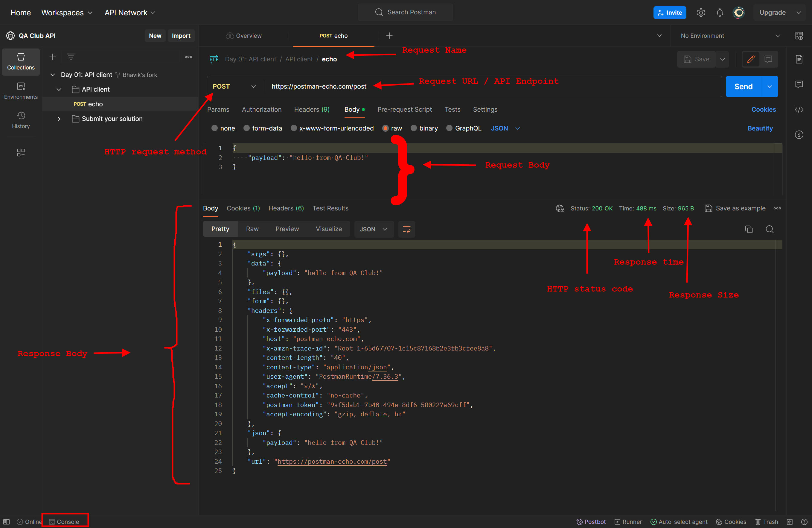Open the POST method dropdown
The image size is (812, 528).
[234, 87]
